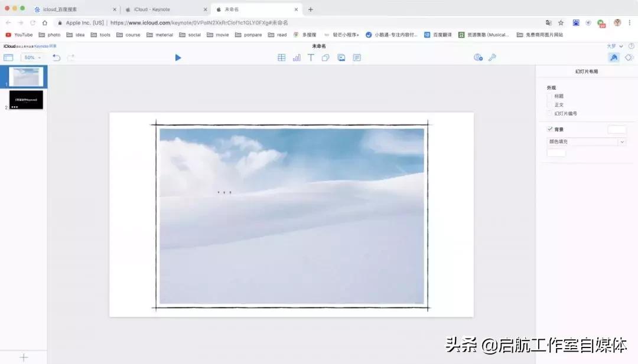This screenshot has width=638, height=364.
Task: Enable the 标题 checkbox
Action: (550, 96)
